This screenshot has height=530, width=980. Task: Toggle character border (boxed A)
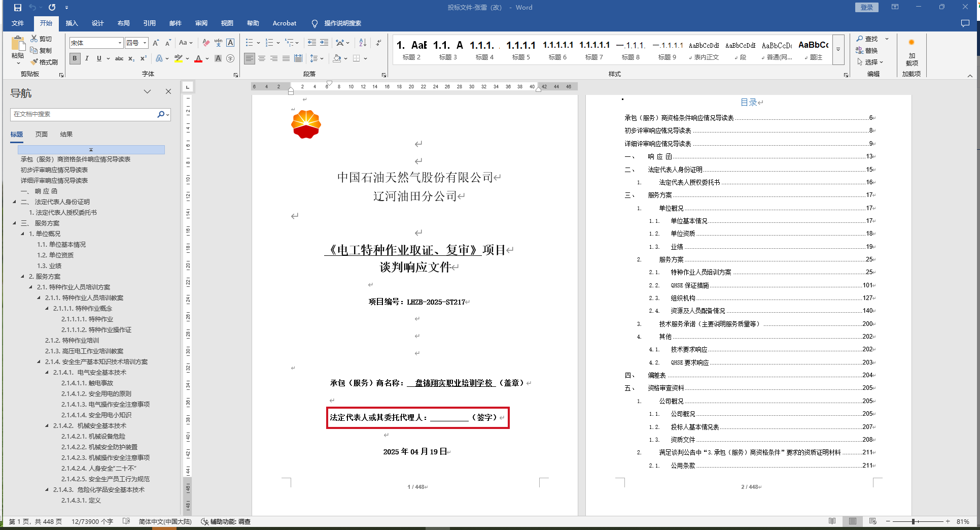(230, 43)
